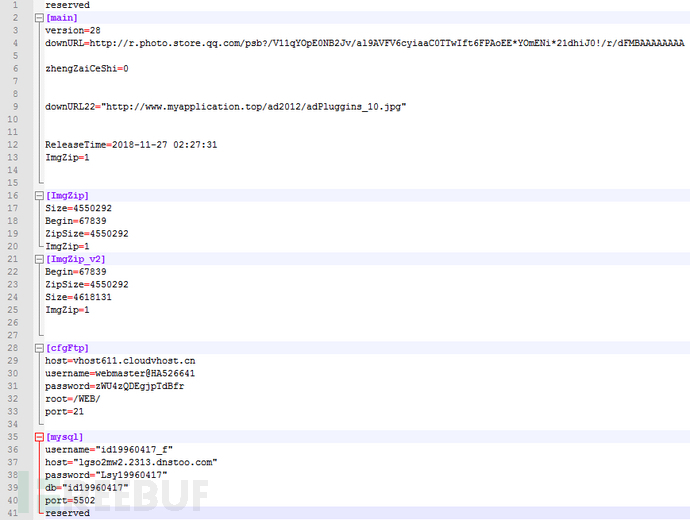This screenshot has height=520, width=690.
Task: Click the downURL qq.com photo store line
Action: coord(364,43)
